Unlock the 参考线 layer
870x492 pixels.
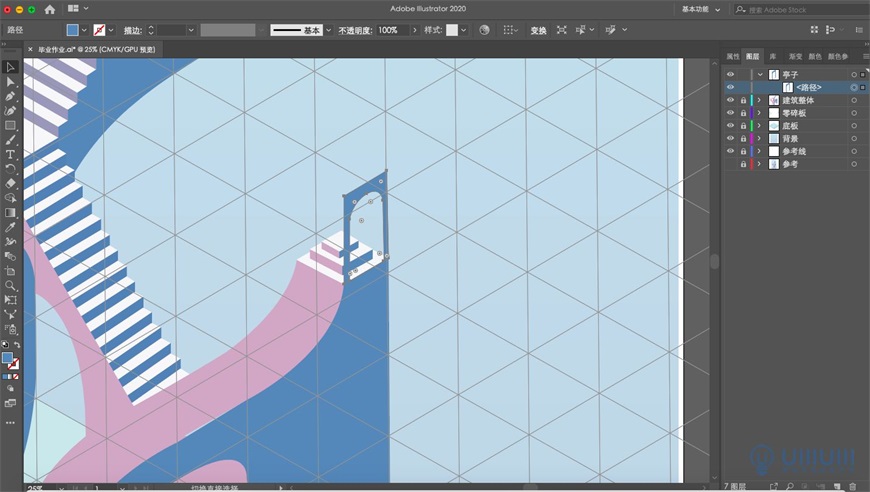(x=743, y=151)
